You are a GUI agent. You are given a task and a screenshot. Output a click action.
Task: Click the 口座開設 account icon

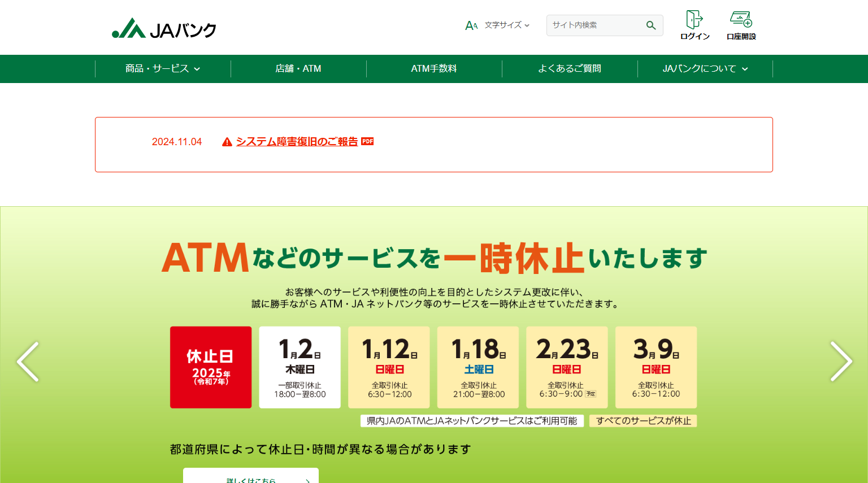[741, 19]
